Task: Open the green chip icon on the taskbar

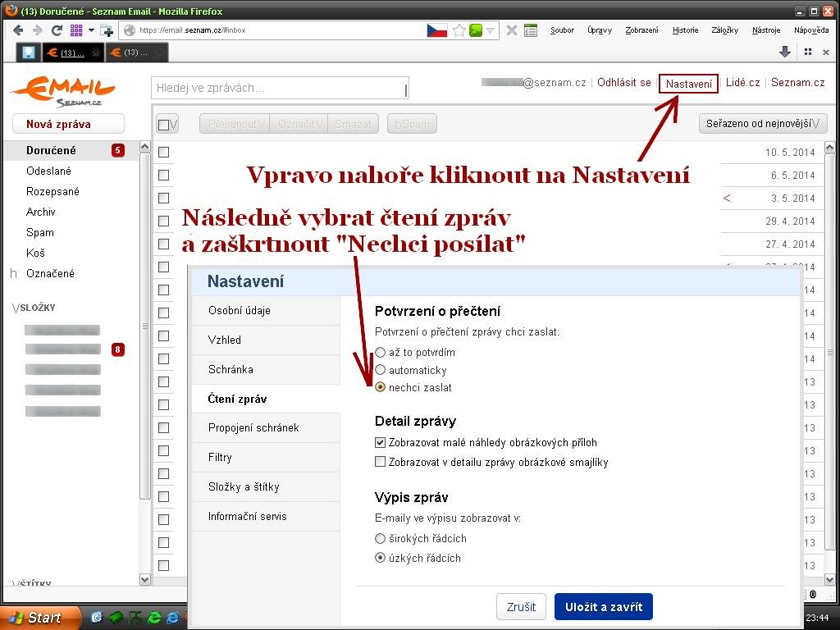Action: tap(116, 618)
